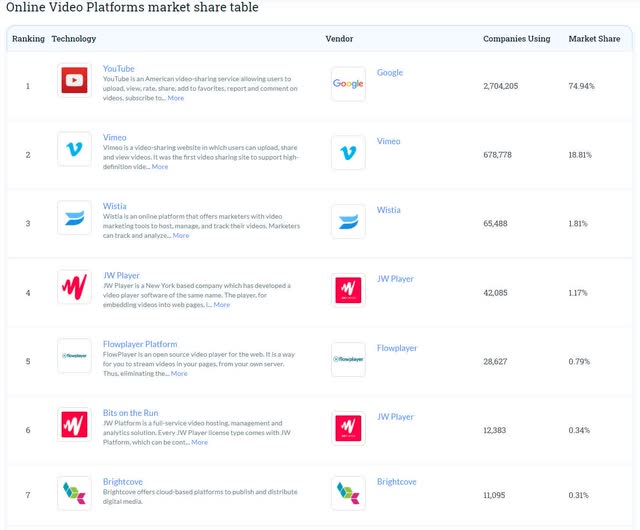This screenshot has height=530, width=640.
Task: Click the Wistia vendor logo icon
Action: [348, 221]
